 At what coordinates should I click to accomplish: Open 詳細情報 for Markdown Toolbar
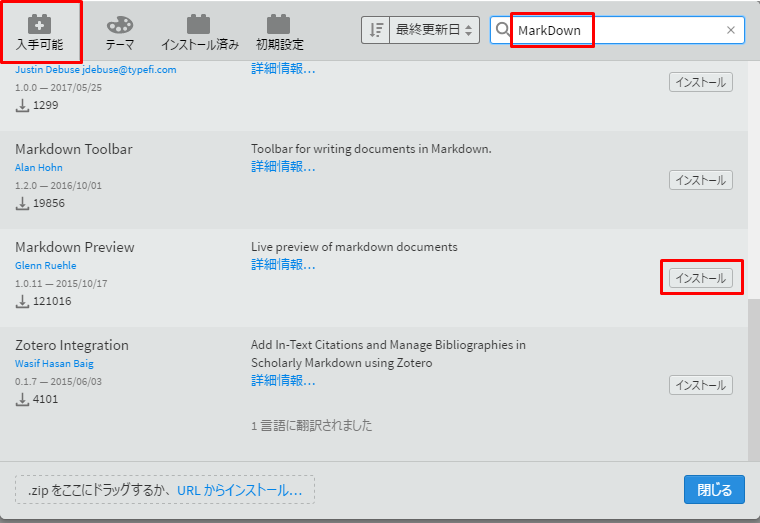coord(283,167)
